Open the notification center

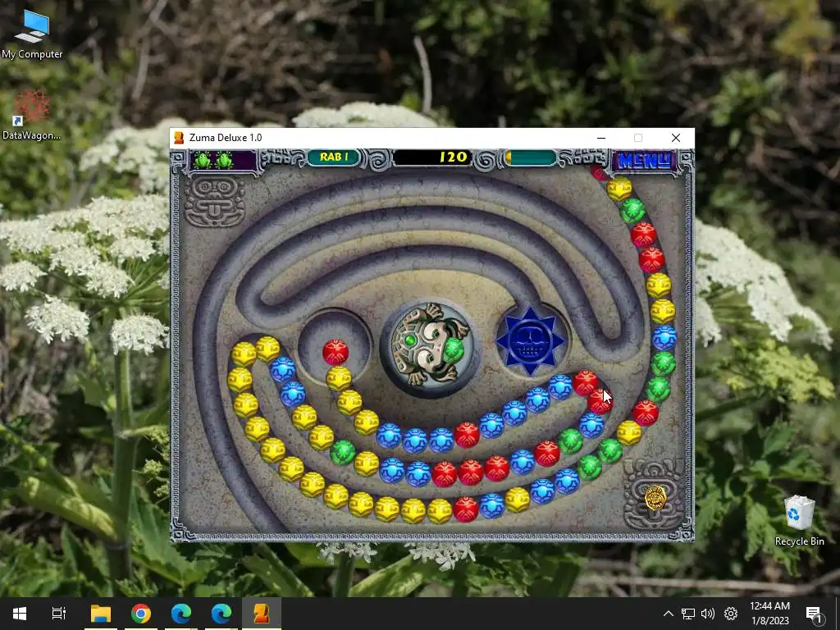[x=814, y=614]
